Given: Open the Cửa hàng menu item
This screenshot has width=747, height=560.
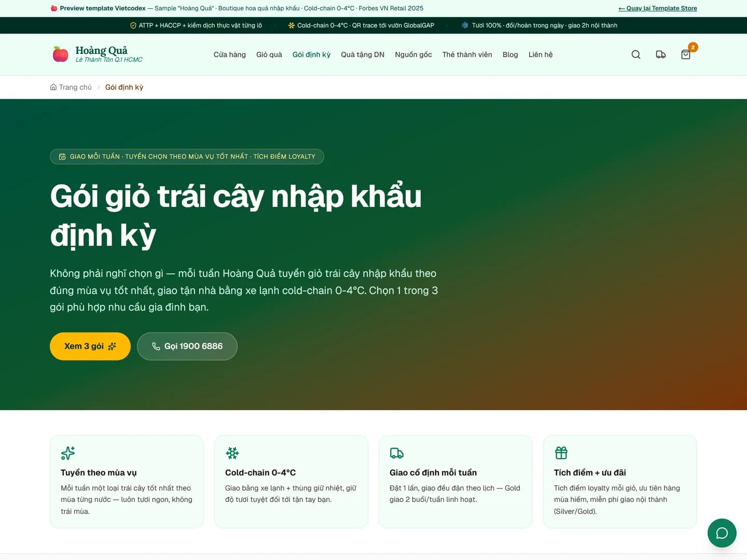Looking at the screenshot, I should pyautogui.click(x=230, y=54).
